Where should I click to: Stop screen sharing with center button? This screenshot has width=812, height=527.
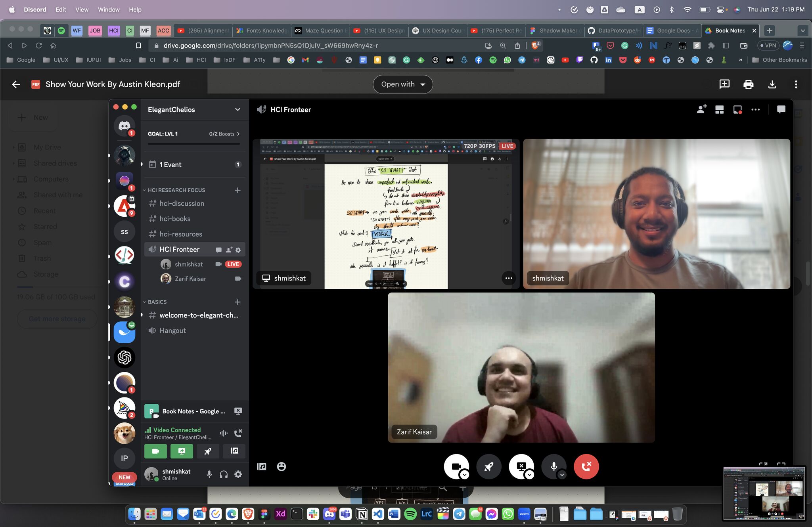point(521,466)
